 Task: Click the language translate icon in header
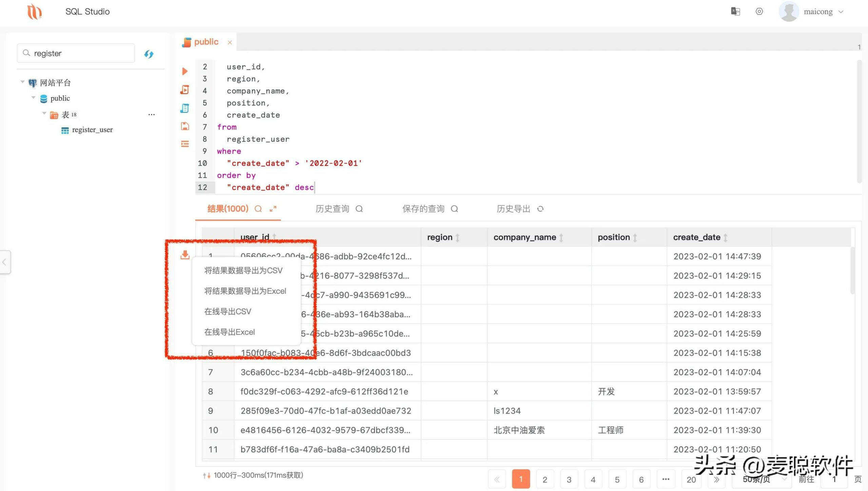coord(735,12)
